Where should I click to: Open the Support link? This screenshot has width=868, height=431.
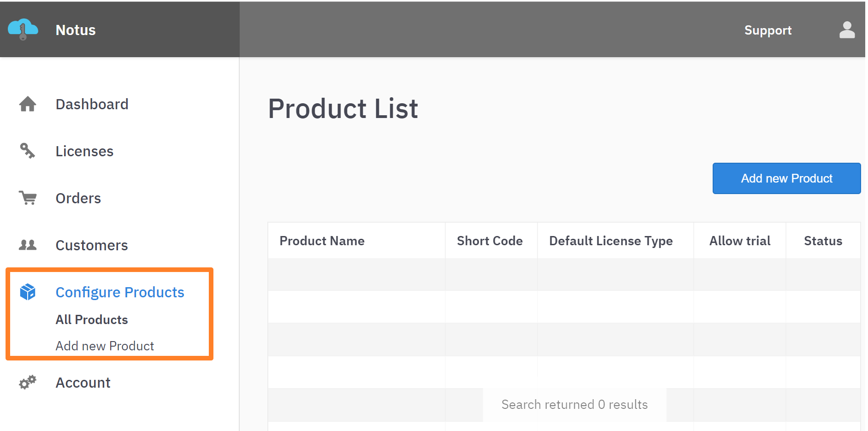tap(768, 30)
